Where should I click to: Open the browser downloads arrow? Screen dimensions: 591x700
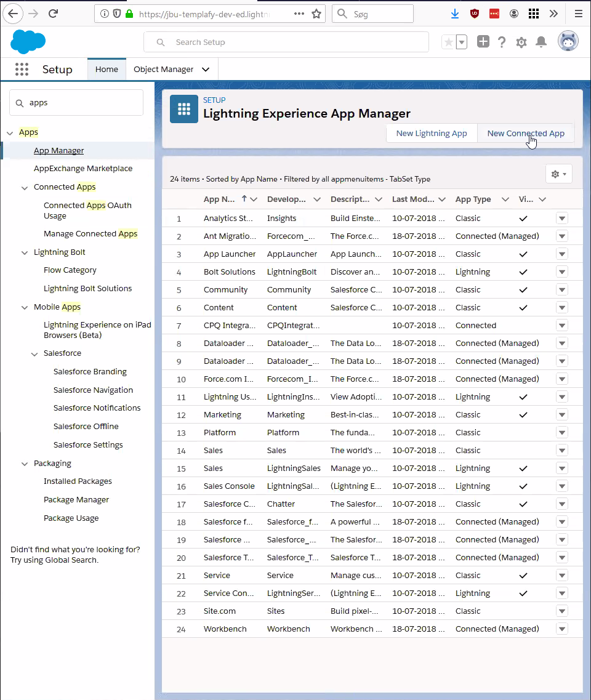point(455,14)
